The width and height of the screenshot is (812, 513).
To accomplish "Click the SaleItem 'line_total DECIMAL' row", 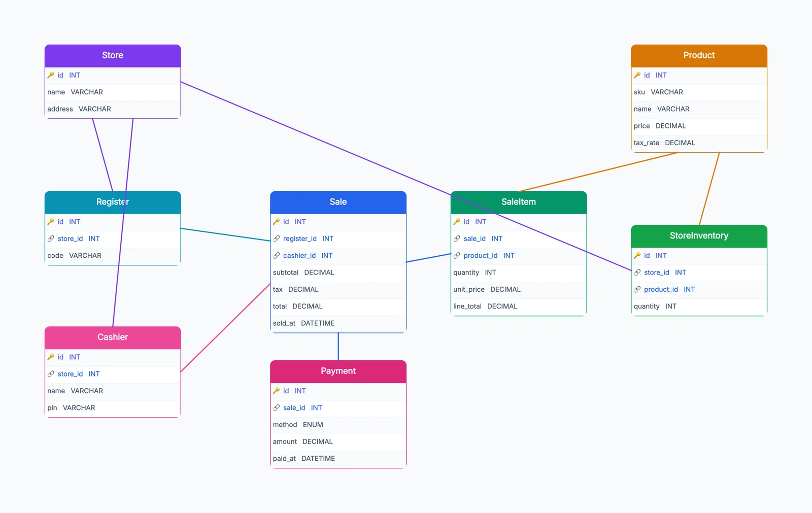I will [519, 306].
